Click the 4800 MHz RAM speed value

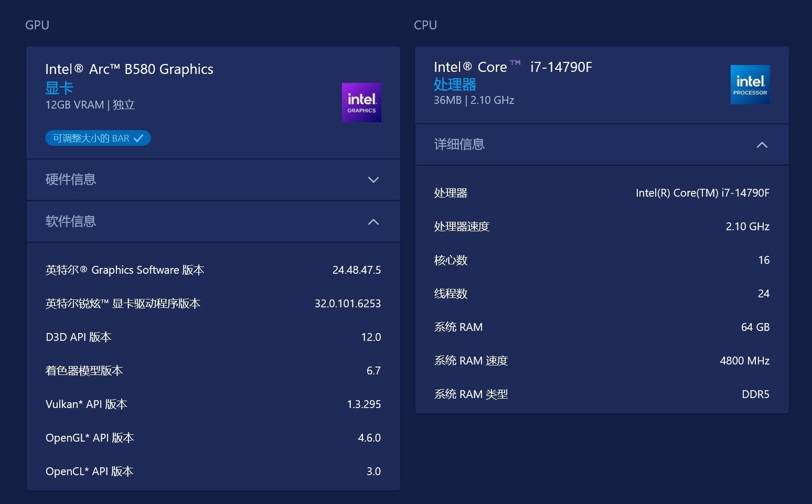(744, 361)
